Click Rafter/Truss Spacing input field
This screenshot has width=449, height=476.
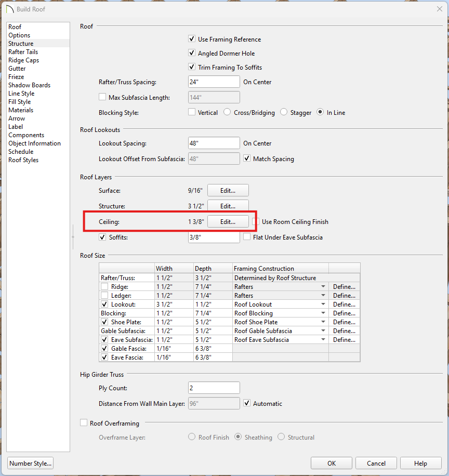214,82
